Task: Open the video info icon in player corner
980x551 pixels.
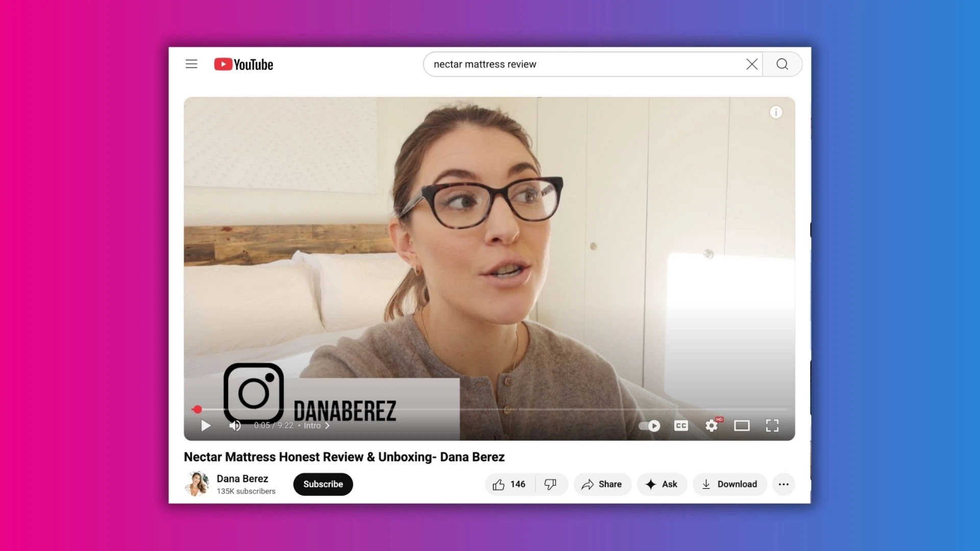Action: (776, 112)
